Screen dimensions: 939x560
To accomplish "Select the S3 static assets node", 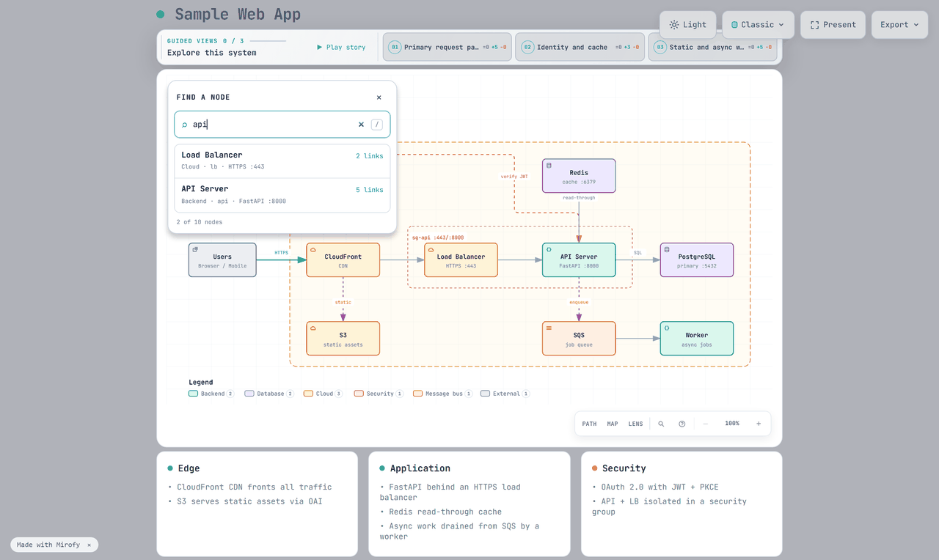I will (343, 339).
